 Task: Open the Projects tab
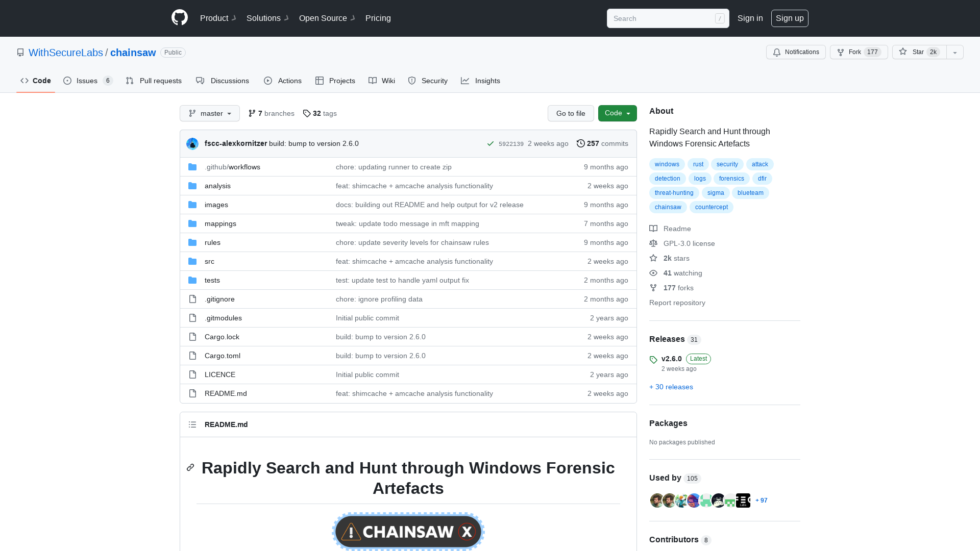(335, 81)
